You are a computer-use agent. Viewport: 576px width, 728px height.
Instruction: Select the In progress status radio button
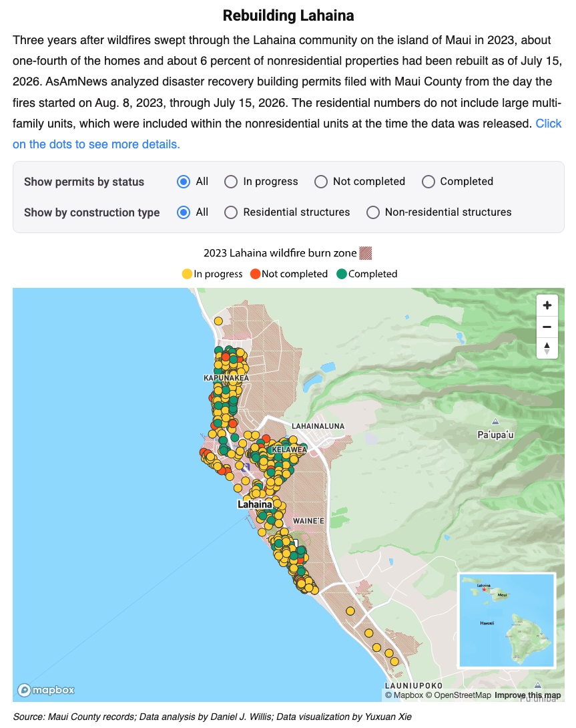click(x=231, y=182)
